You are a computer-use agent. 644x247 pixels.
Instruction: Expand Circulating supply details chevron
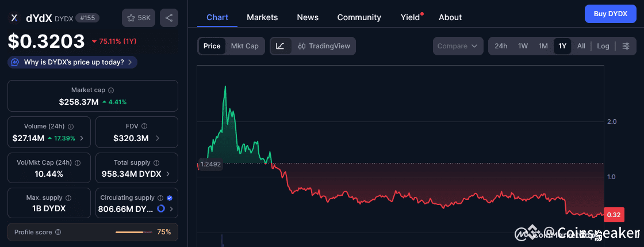pos(171,209)
